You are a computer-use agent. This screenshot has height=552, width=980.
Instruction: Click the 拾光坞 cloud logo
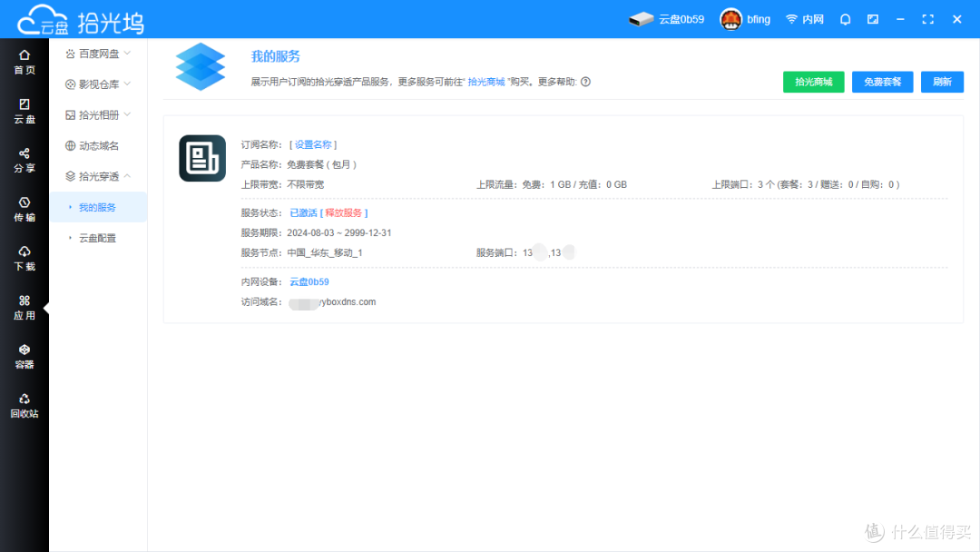(x=80, y=21)
